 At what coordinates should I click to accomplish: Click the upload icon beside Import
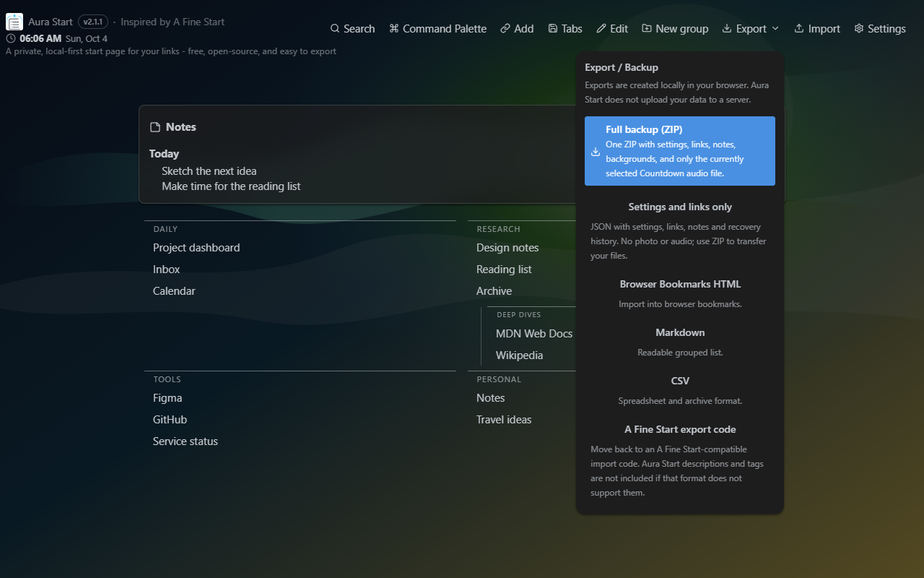point(799,29)
